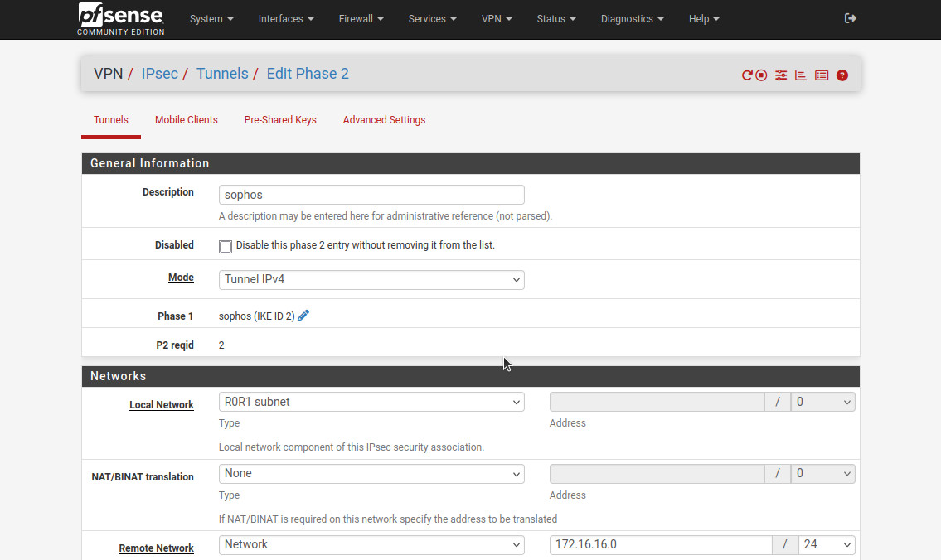941x560 pixels.
Task: Open related settings sliders icon
Action: (x=781, y=75)
